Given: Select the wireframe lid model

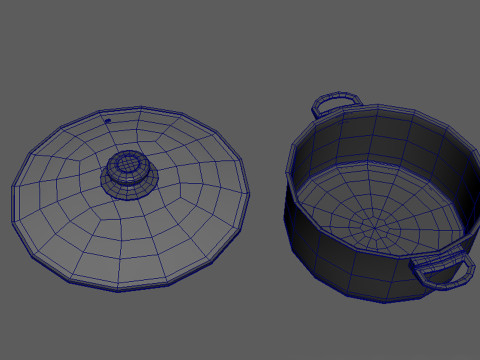Looking at the screenshot, I should [x=130, y=199].
